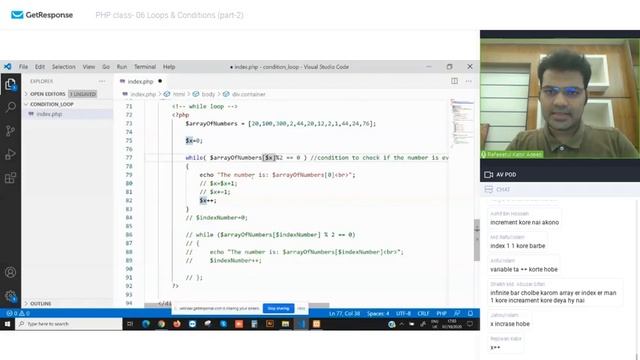This screenshot has height=360, width=640.
Task: Click the code minimap
Action: pos(462,122)
